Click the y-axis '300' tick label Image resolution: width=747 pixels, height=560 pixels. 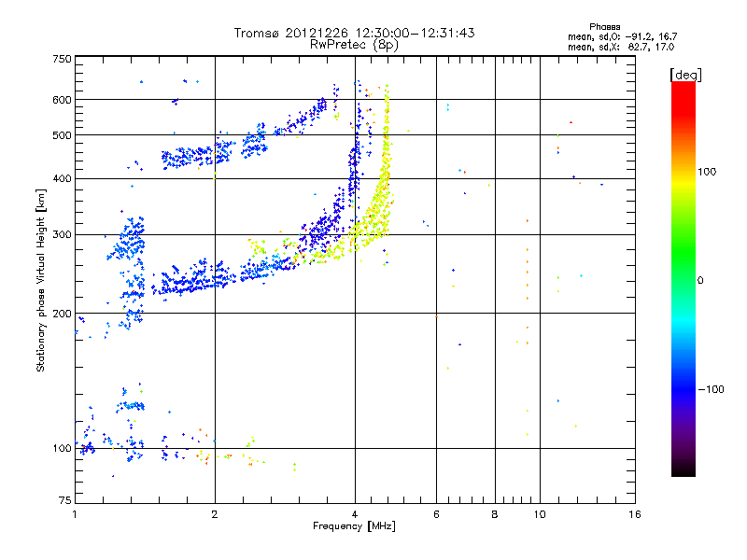click(x=63, y=235)
